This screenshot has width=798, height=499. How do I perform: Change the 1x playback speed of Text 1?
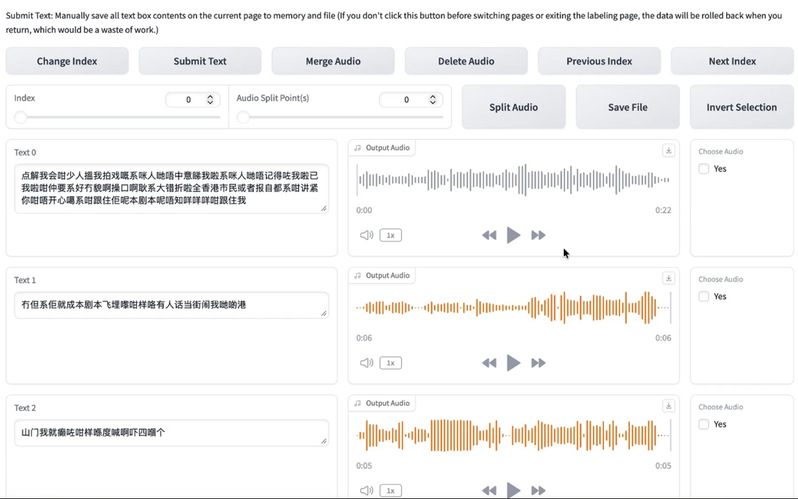390,363
